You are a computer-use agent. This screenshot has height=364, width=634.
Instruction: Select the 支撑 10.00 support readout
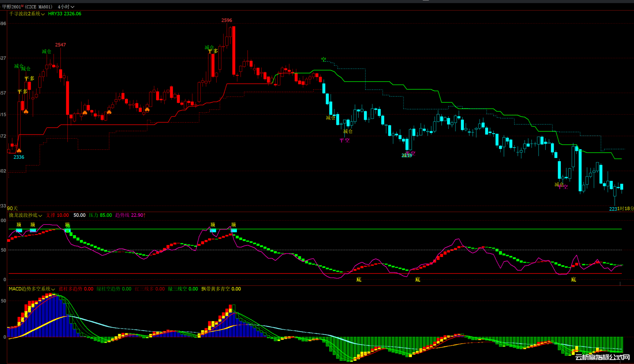pyautogui.click(x=57, y=216)
